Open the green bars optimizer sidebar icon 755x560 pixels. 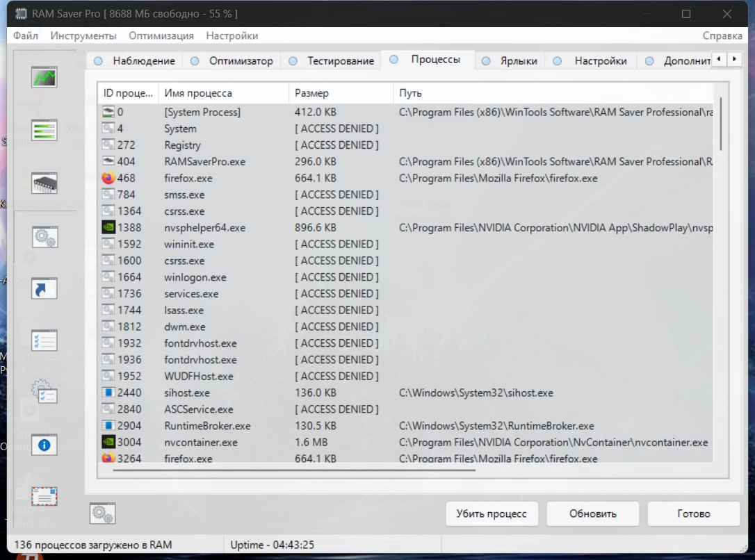coord(44,130)
